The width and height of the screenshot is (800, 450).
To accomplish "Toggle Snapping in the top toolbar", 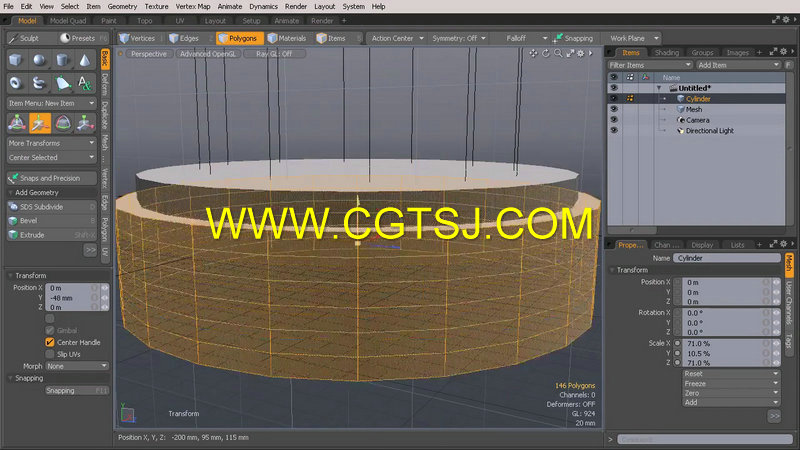I will (x=573, y=38).
